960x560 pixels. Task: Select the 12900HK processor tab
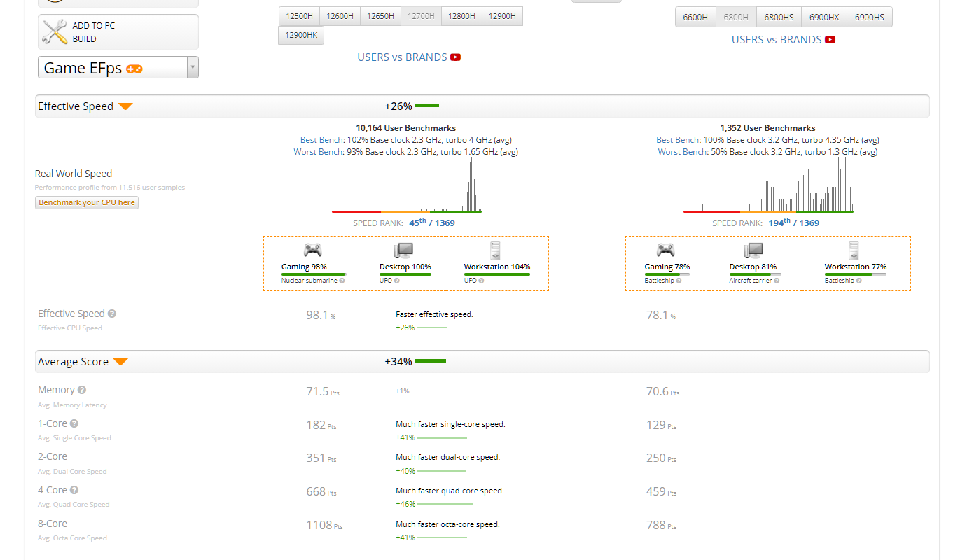coord(301,35)
